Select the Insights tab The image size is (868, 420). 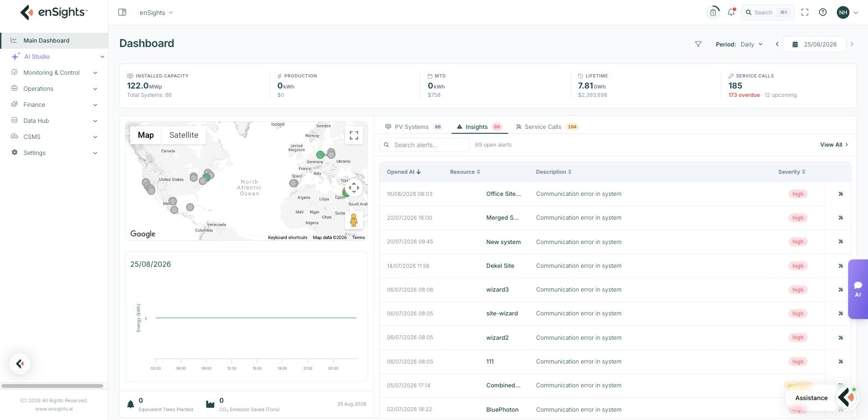coord(479,127)
